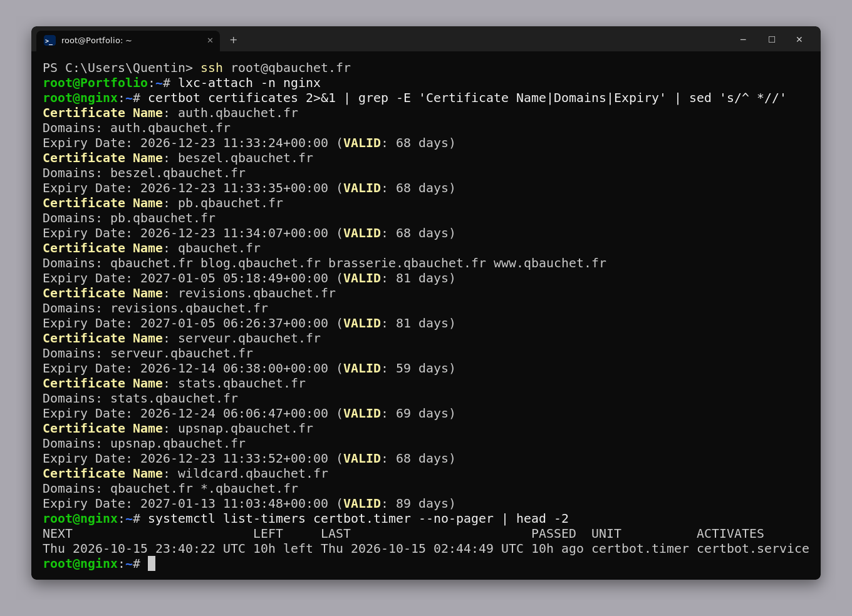Click 'Certificate Name: qbauchet.fr' line
This screenshot has height=616, width=852.
point(152,248)
